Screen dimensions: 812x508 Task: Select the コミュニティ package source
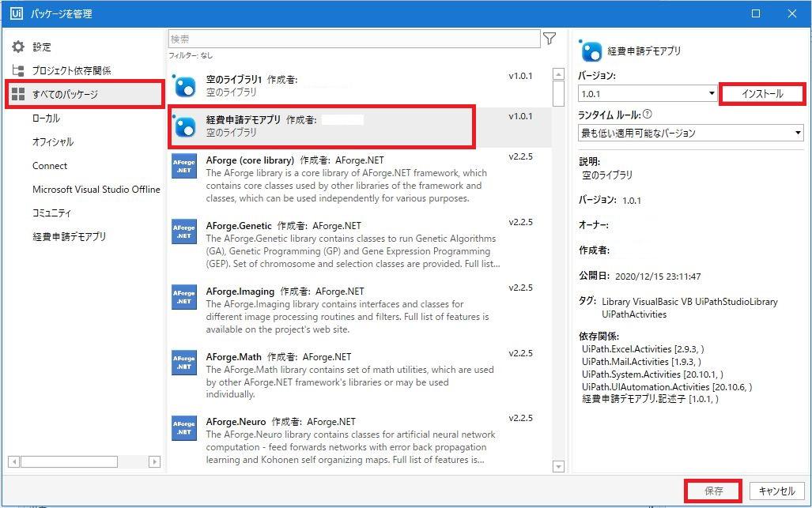(x=51, y=213)
